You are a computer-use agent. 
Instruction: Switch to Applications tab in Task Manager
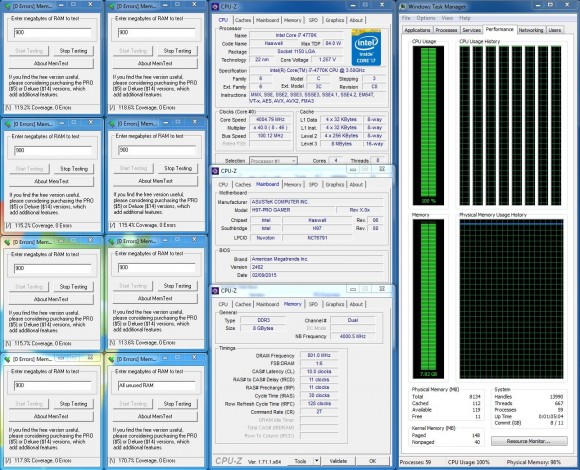(x=417, y=30)
